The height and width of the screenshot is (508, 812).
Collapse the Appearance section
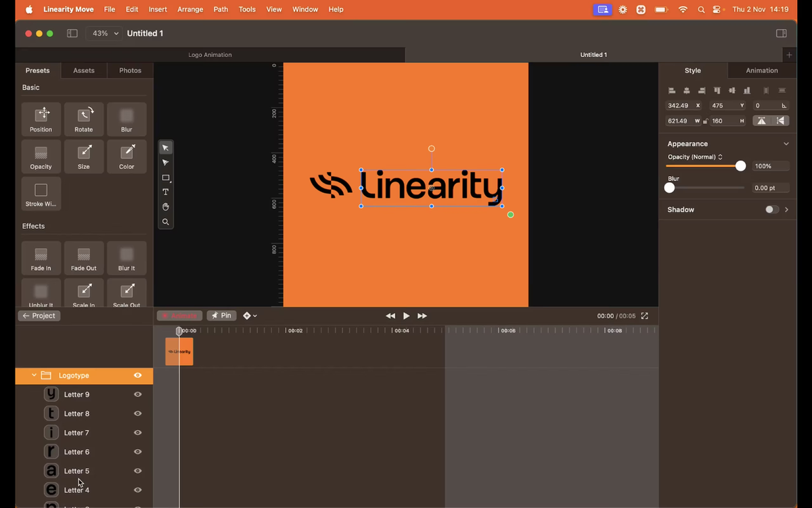(x=786, y=144)
